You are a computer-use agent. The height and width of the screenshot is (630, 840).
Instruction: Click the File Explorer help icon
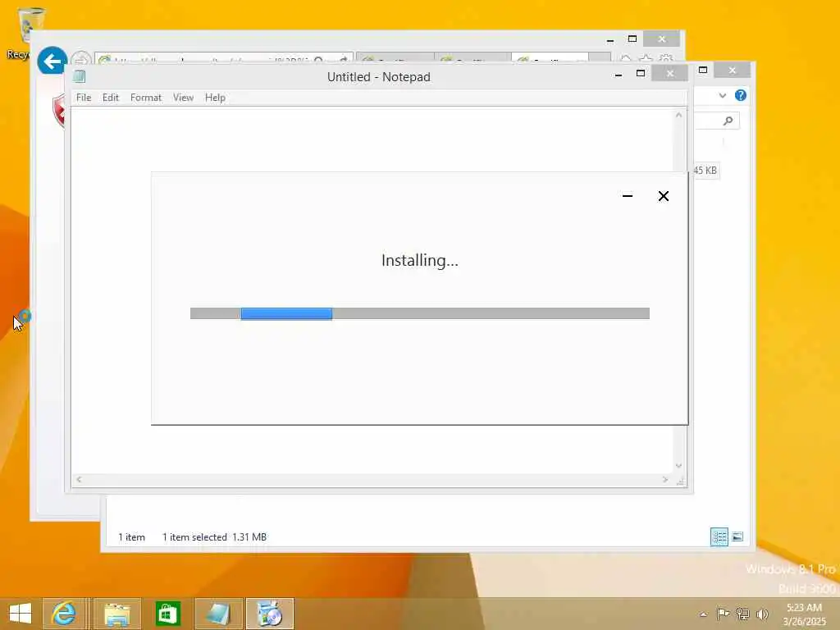[x=741, y=95]
